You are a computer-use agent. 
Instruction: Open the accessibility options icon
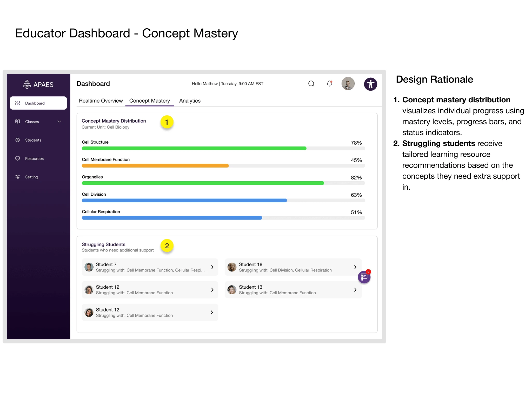coord(370,84)
